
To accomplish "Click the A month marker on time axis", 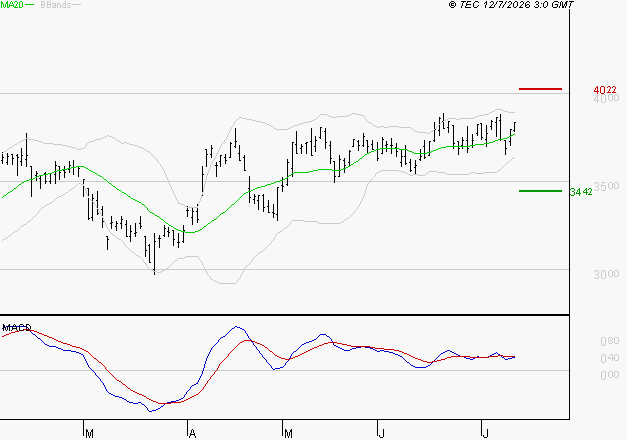I will (192, 434).
